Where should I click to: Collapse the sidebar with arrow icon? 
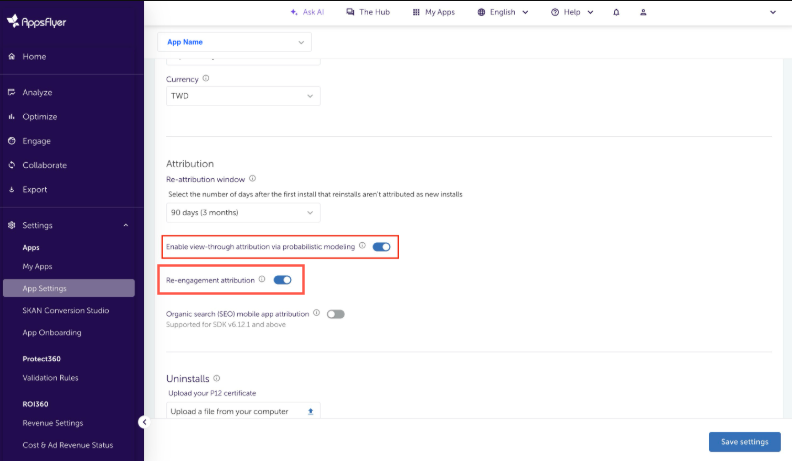(144, 422)
